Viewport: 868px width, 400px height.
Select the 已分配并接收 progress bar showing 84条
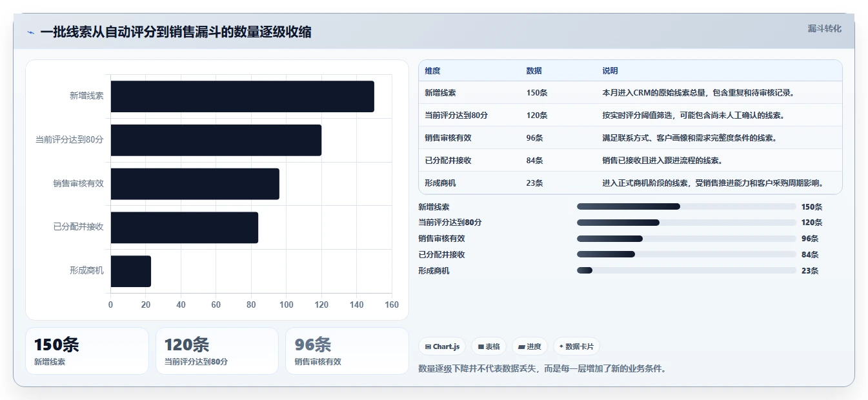pyautogui.click(x=687, y=255)
